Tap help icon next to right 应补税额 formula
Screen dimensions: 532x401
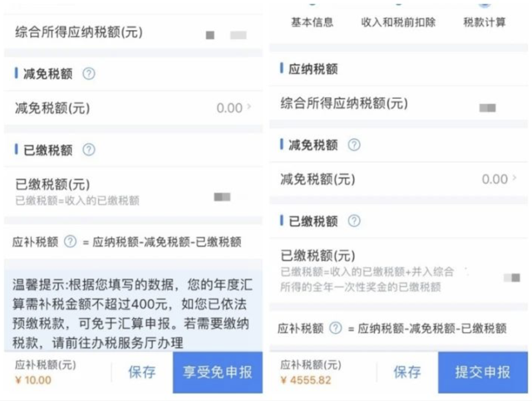coord(335,328)
